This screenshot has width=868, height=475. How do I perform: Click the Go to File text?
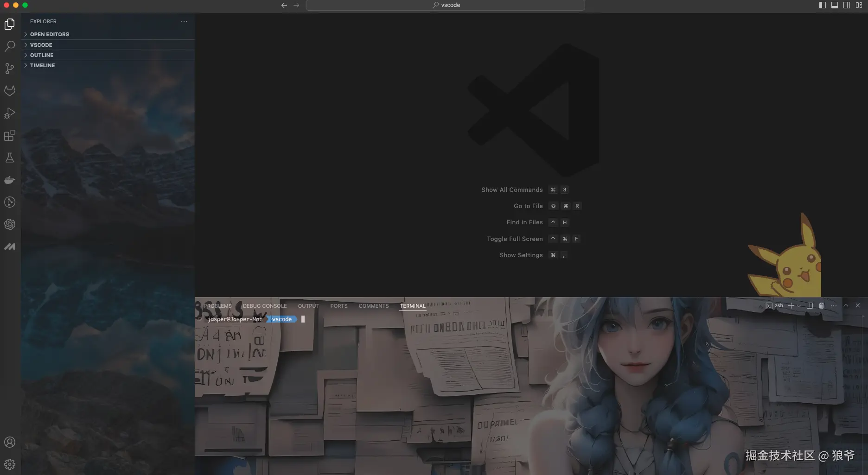[528, 206]
